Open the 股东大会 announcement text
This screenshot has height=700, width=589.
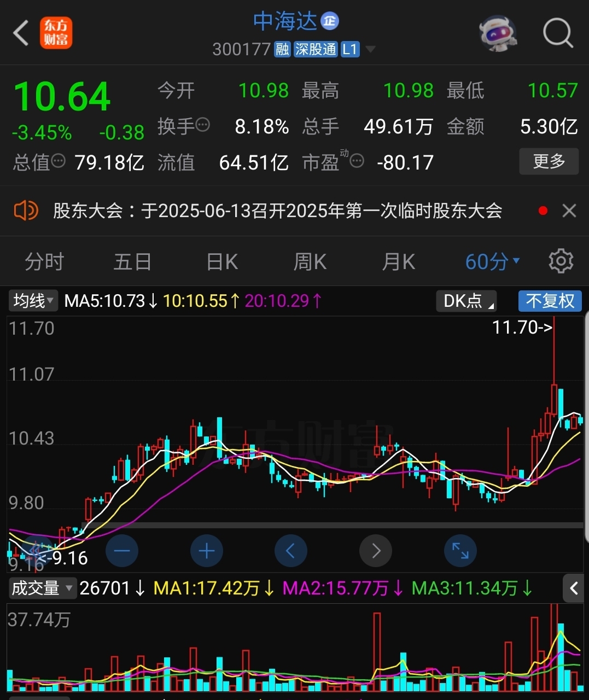(277, 211)
